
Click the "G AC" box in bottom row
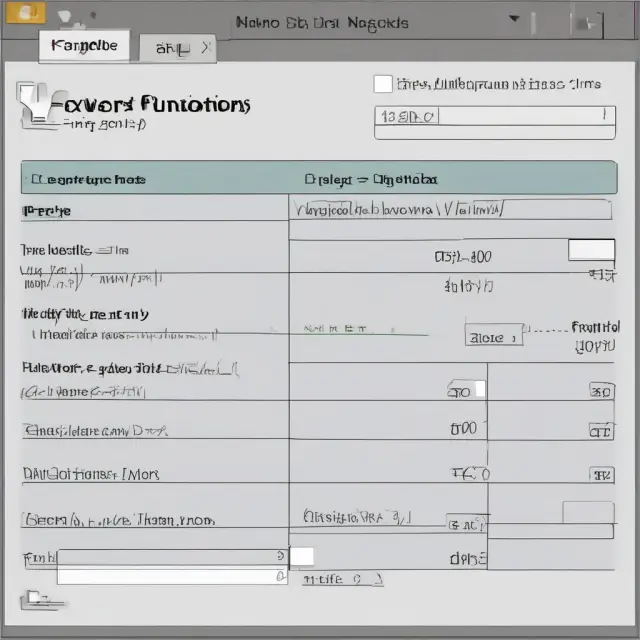coord(467,524)
